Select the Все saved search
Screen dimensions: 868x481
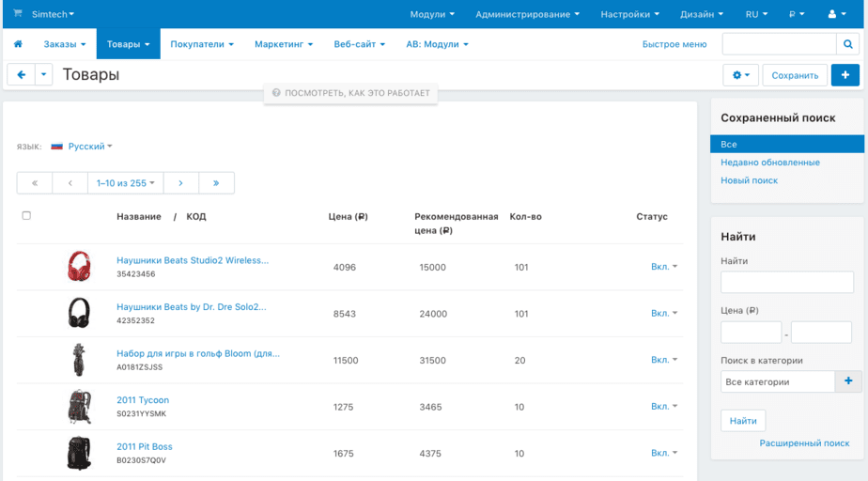[x=787, y=144]
